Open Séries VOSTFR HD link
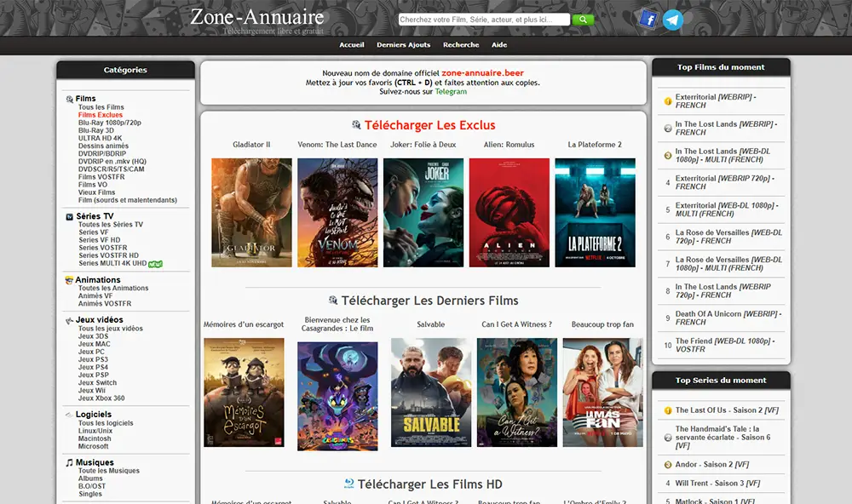Screen dimensions: 852x504 [109, 255]
